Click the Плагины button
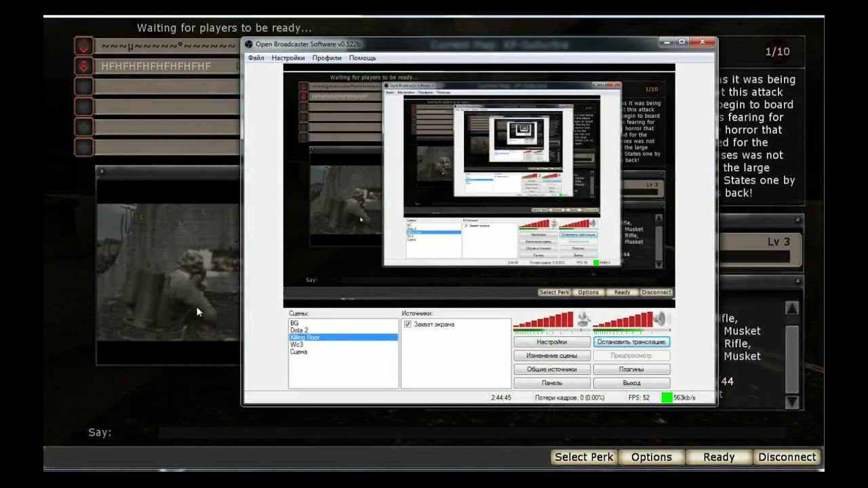 (631, 369)
